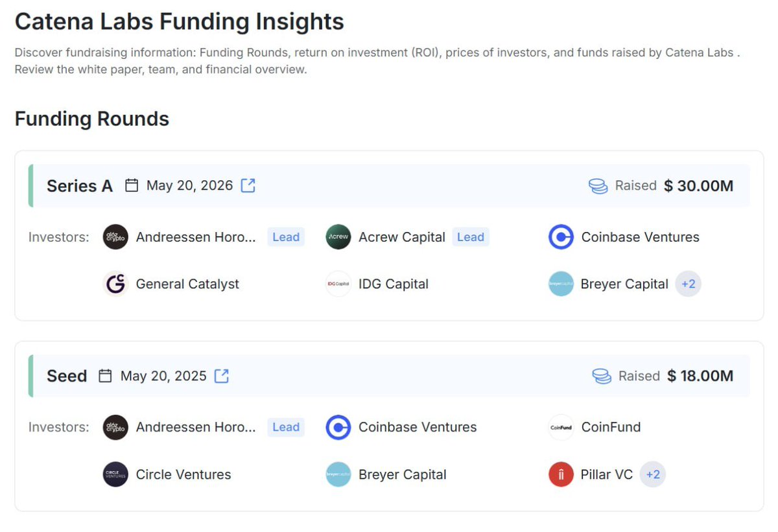The width and height of the screenshot is (778, 532).
Task: Open the Series A external link icon
Action: click(248, 185)
